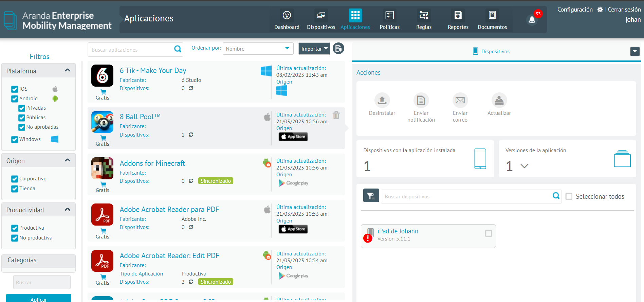
Task: Click the device search magnifier icon
Action: (x=556, y=196)
